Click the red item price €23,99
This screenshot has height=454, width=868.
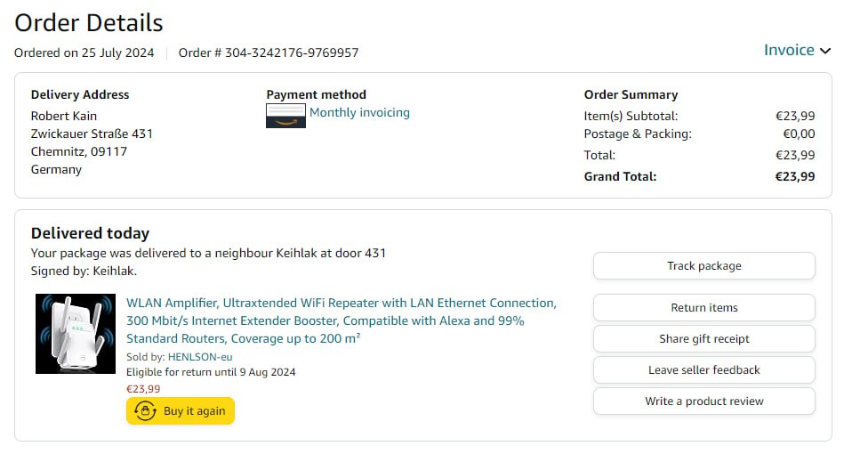point(143,388)
